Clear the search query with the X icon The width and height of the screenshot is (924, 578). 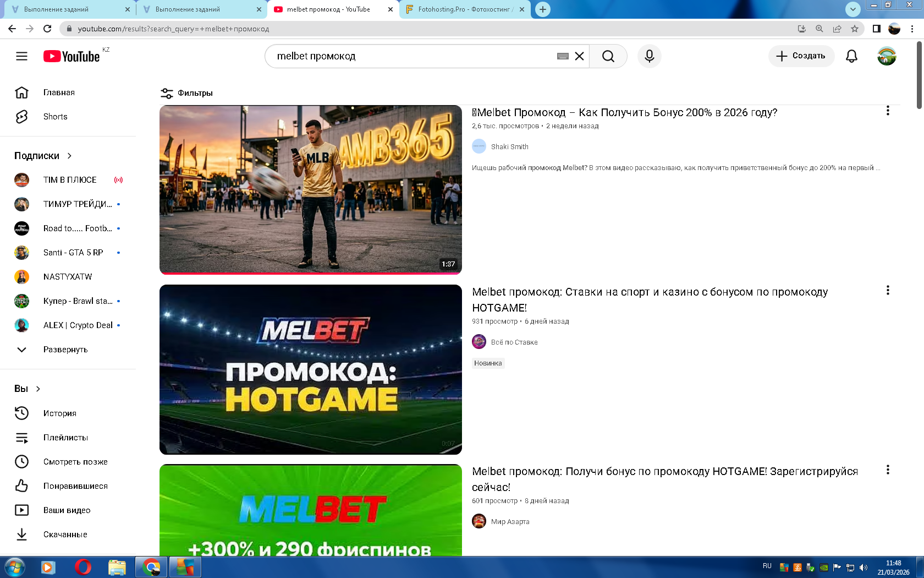[579, 56]
